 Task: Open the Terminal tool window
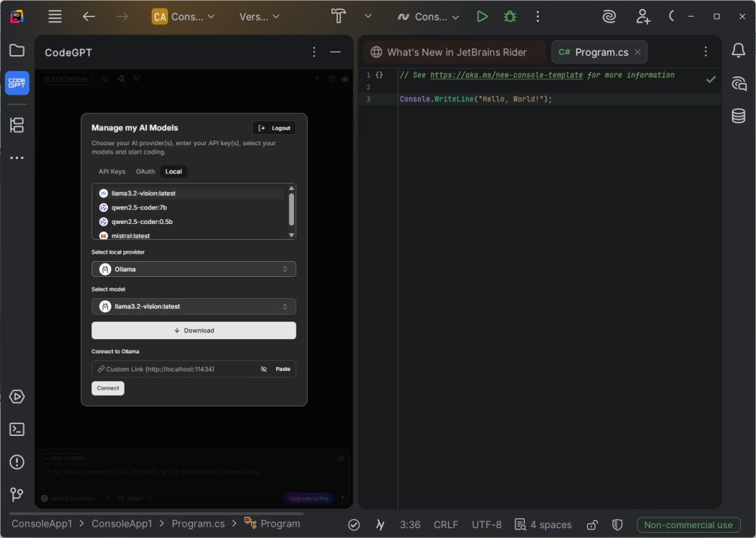(17, 429)
